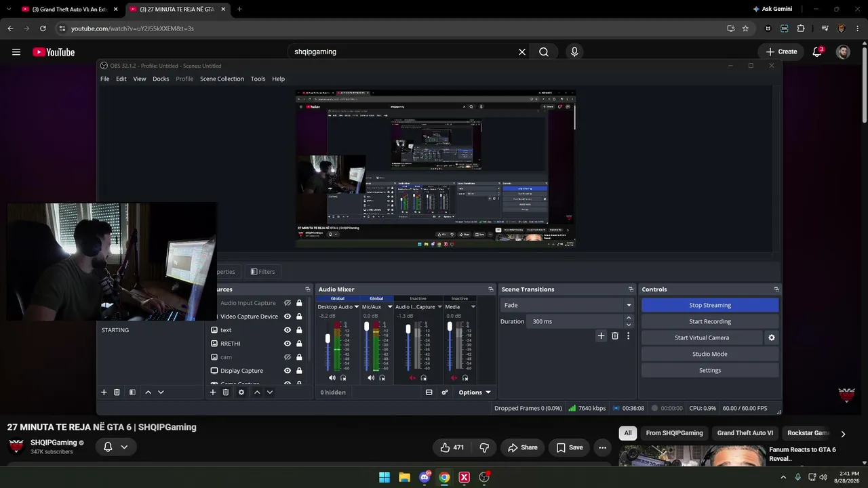The image size is (868, 488).
Task: Open the OBS Tools menu
Action: pyautogui.click(x=258, y=79)
